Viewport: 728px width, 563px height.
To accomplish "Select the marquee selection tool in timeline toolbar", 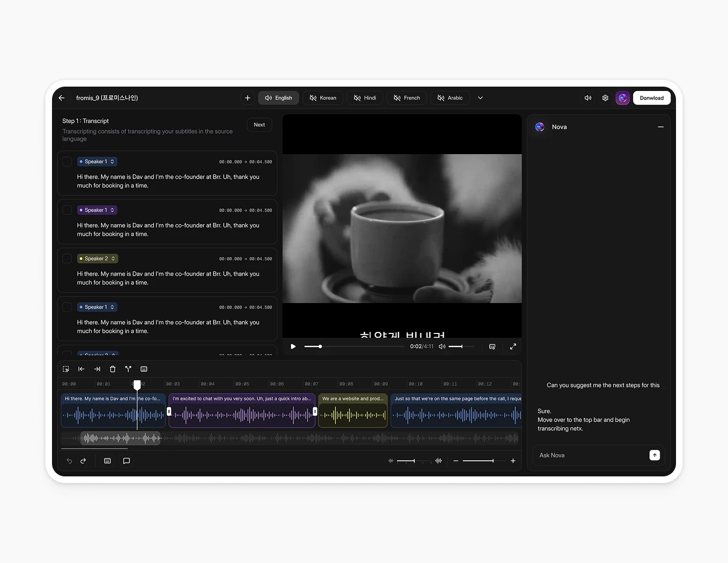I will [x=66, y=369].
